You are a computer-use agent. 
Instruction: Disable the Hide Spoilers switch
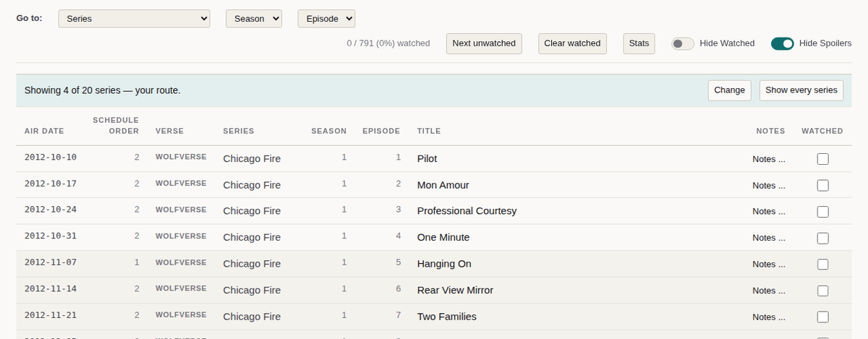[783, 43]
